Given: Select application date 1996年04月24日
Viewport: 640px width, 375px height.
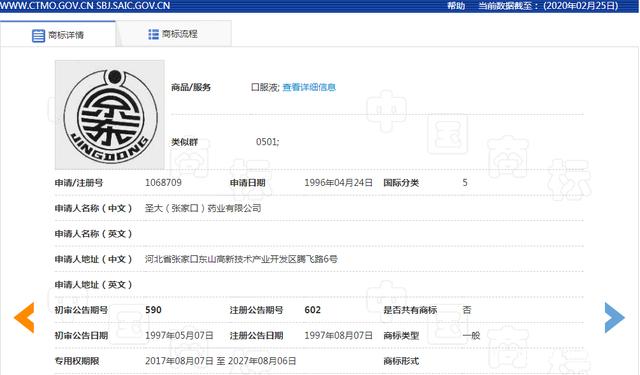Looking at the screenshot, I should [x=338, y=182].
